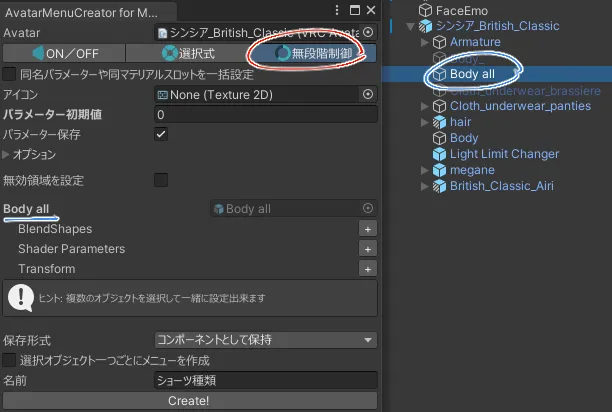Screen dimensions: 612x412
Task: Add a BlendShapes entry with plus button
Action: click(368, 229)
